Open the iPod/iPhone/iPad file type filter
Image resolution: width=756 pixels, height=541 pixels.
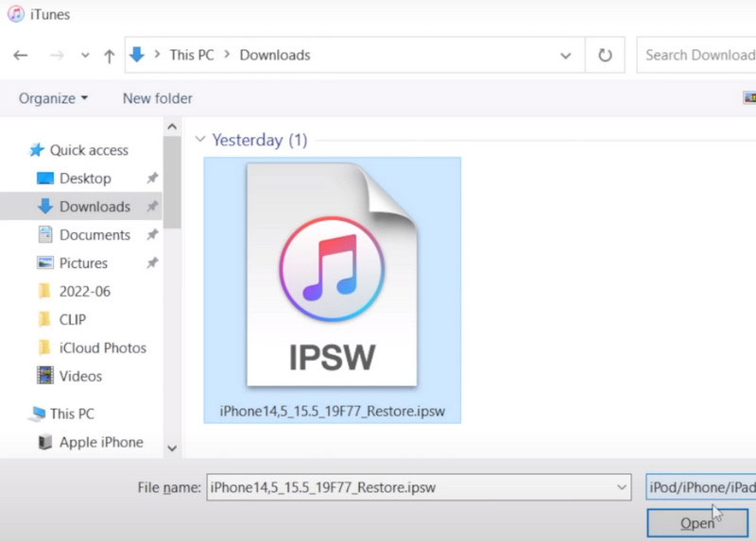[x=701, y=487]
